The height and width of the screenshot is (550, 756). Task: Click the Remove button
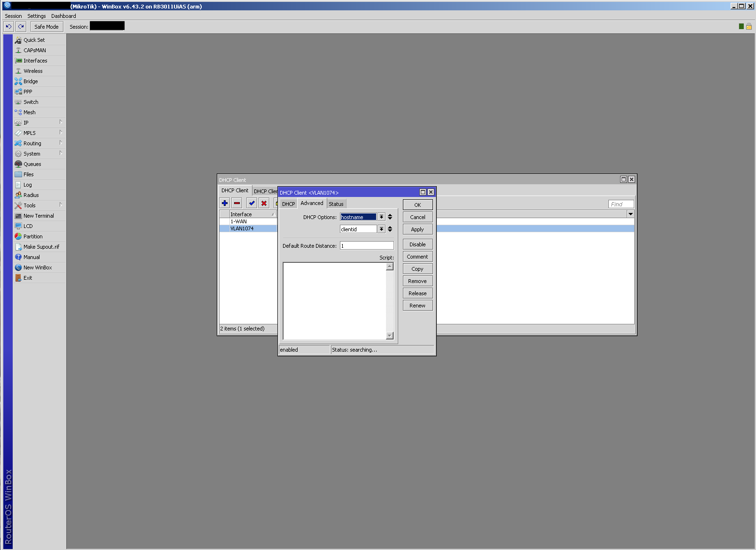click(x=417, y=281)
